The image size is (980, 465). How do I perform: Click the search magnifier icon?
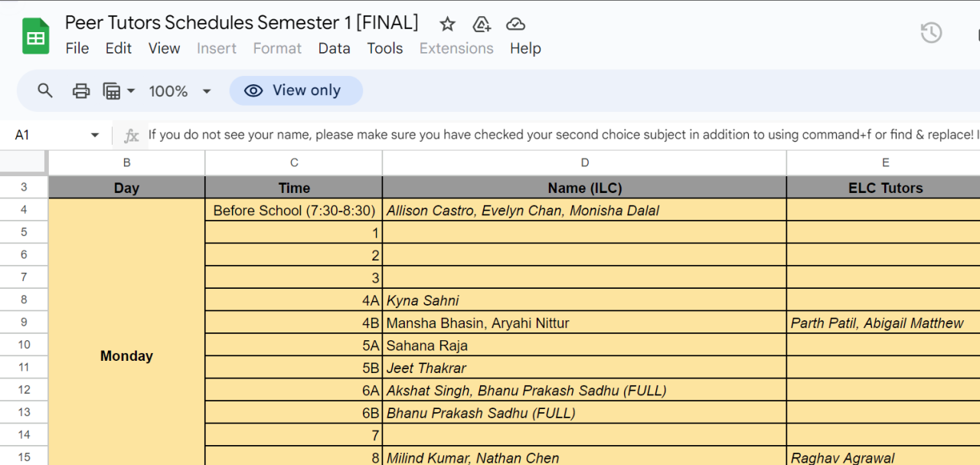(x=45, y=91)
